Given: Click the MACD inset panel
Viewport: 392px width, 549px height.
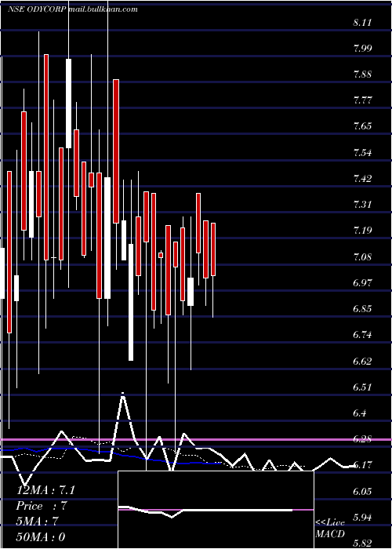Looking at the screenshot, I should 216,510.
